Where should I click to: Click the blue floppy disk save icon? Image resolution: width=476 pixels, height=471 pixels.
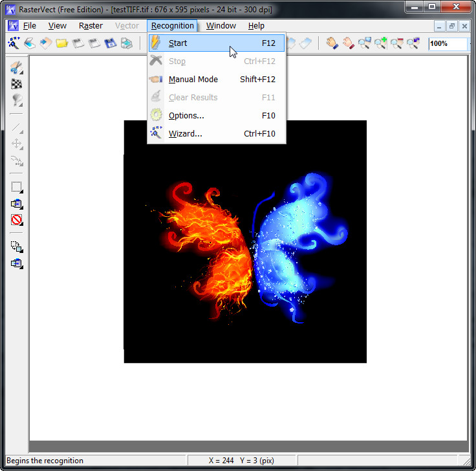pos(110,43)
